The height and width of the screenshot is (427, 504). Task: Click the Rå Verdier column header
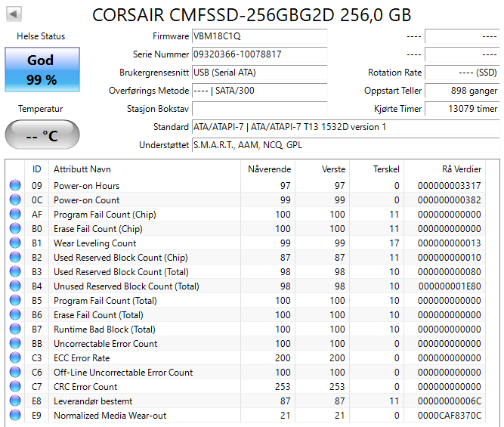tap(445, 169)
